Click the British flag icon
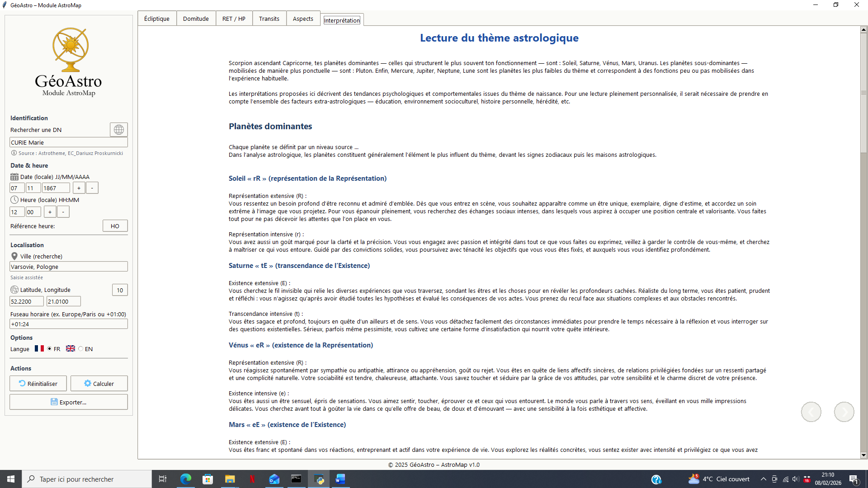This screenshot has height=488, width=868. [71, 348]
